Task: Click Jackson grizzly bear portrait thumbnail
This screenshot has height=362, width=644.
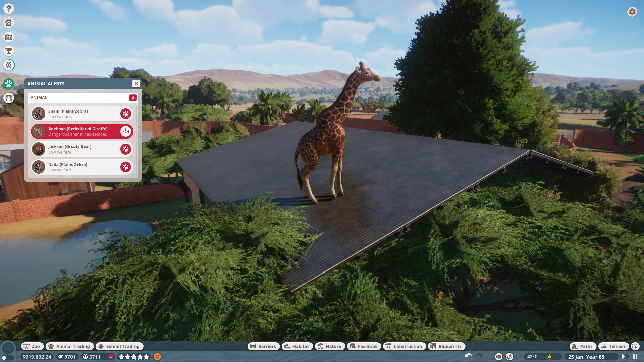Action: pyautogui.click(x=39, y=149)
